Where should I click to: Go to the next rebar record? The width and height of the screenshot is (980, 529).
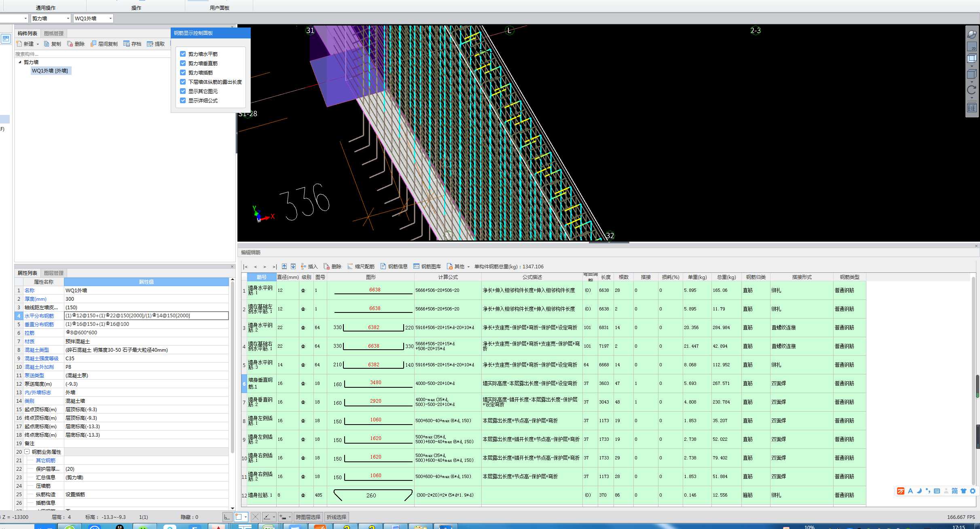coord(265,267)
